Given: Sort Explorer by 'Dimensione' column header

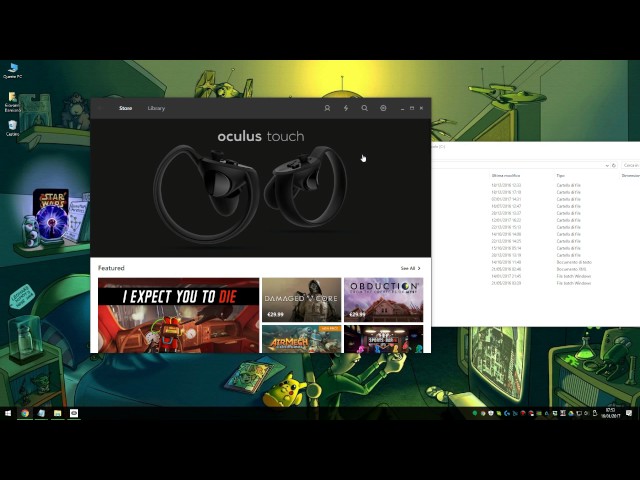Looking at the screenshot, I should click(631, 176).
